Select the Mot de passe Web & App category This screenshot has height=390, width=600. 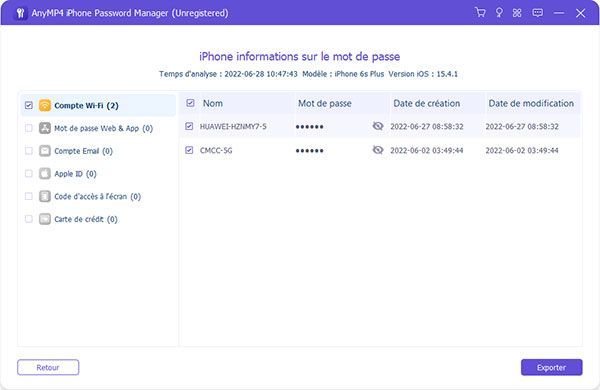pyautogui.click(x=103, y=128)
